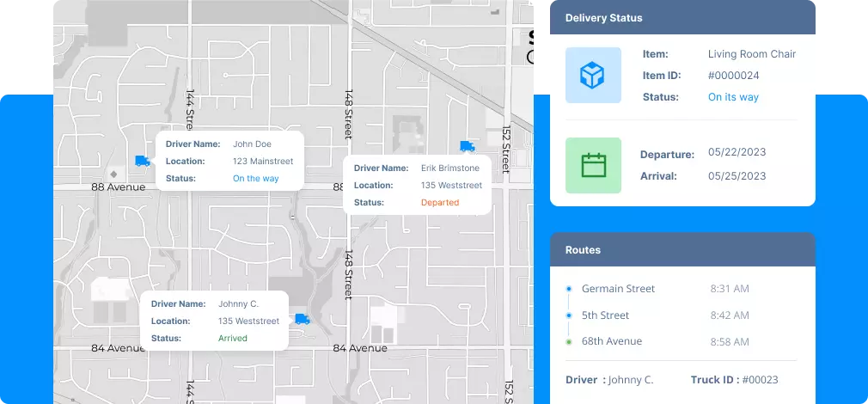Click the green 'Arrived' status text

point(233,339)
